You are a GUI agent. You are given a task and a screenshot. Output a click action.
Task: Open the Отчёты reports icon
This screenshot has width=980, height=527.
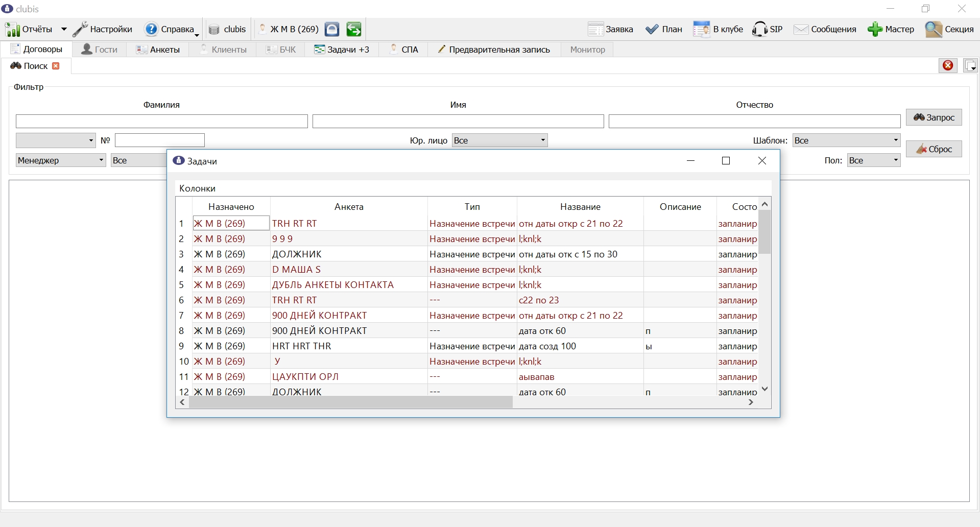pyautogui.click(x=13, y=30)
